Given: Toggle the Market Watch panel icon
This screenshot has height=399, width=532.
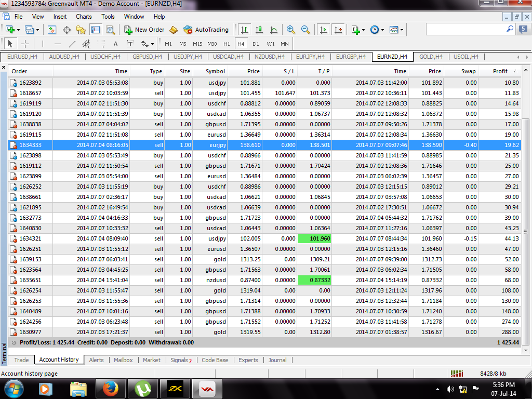Looking at the screenshot, I should [52, 30].
